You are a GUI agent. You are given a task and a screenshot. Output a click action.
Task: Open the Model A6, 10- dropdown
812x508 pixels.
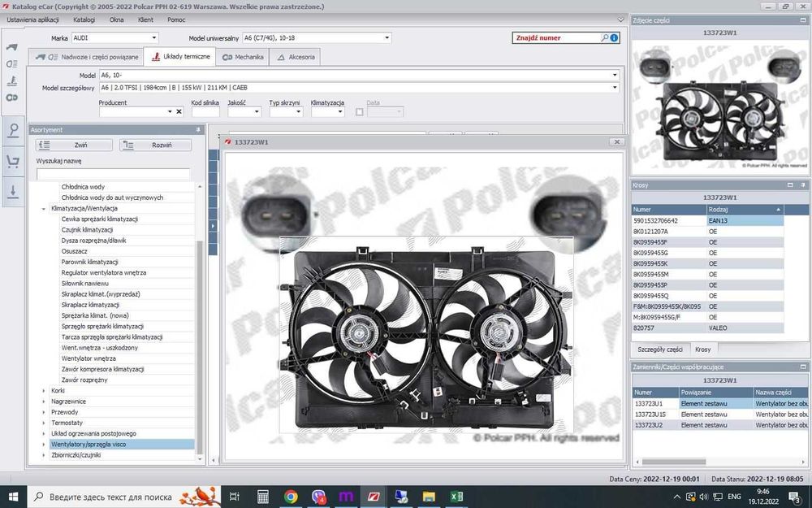pos(615,75)
